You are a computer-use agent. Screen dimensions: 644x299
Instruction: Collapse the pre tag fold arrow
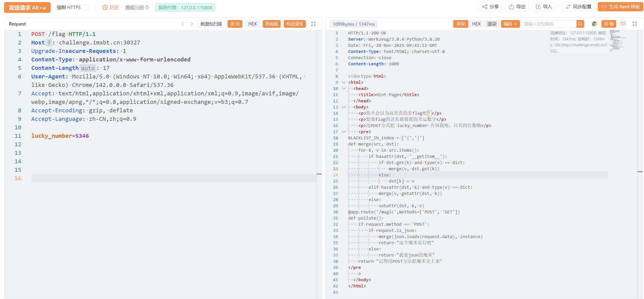click(344, 132)
